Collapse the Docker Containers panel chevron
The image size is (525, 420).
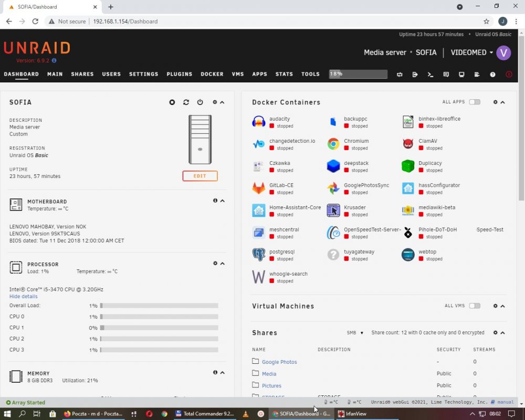pyautogui.click(x=502, y=102)
